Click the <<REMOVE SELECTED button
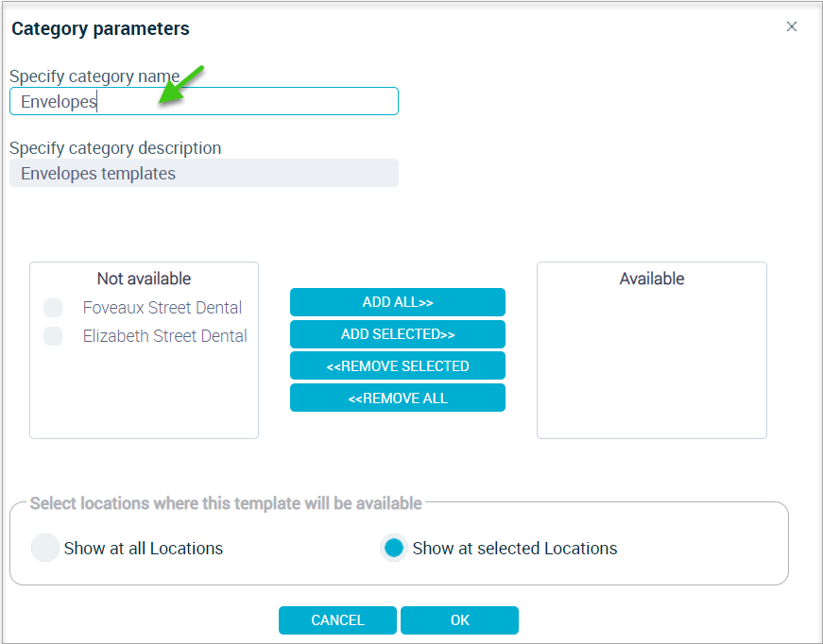Viewport: 823px width, 644px height. tap(398, 365)
